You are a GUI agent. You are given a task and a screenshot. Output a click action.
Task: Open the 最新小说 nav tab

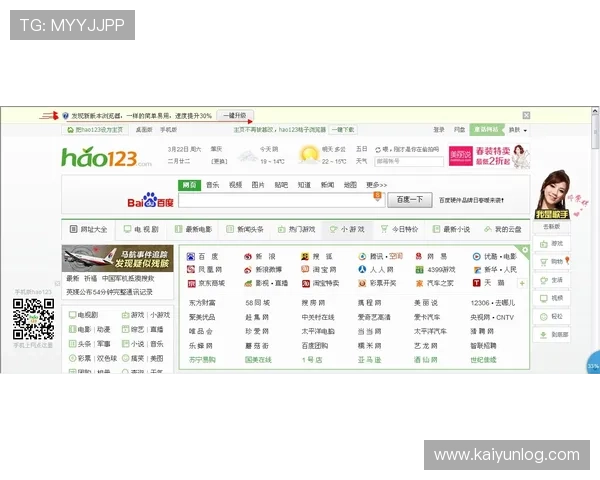[x=451, y=229]
